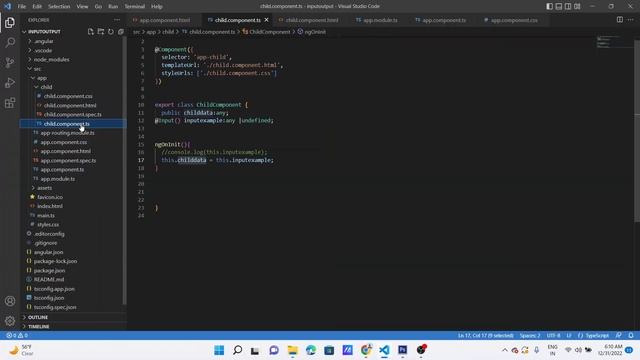Change UTF-8 file encoding
The height and width of the screenshot is (360, 640).
pos(553,335)
